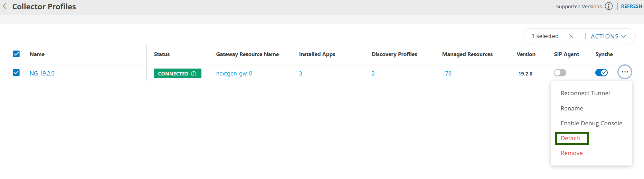Click the three-dot row options icon
Viewport: 644px width, 179px height.
[x=625, y=72]
